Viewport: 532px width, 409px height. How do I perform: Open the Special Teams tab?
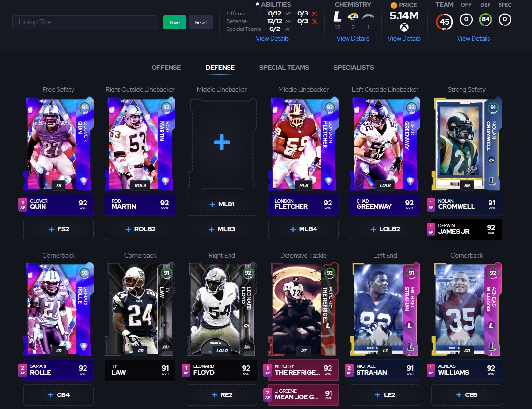(284, 68)
